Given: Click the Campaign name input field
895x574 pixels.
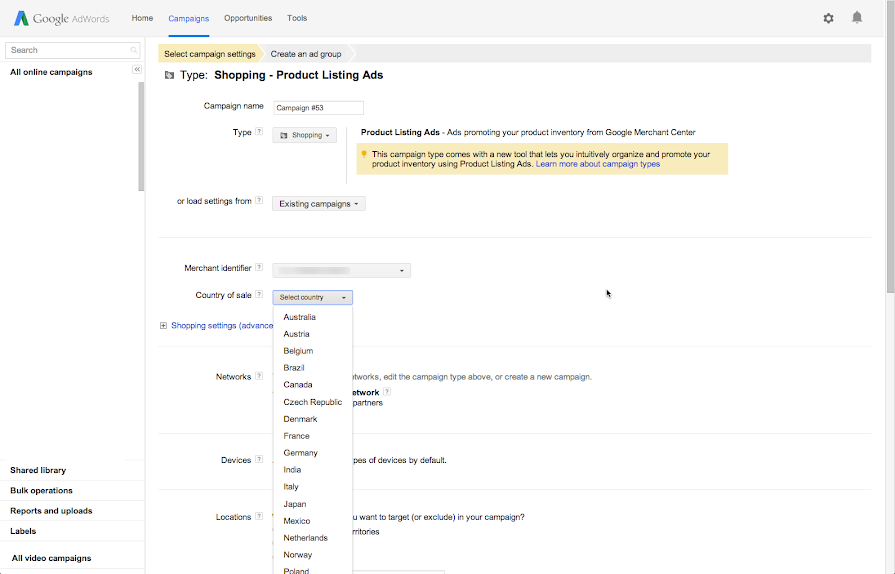Looking at the screenshot, I should 317,108.
